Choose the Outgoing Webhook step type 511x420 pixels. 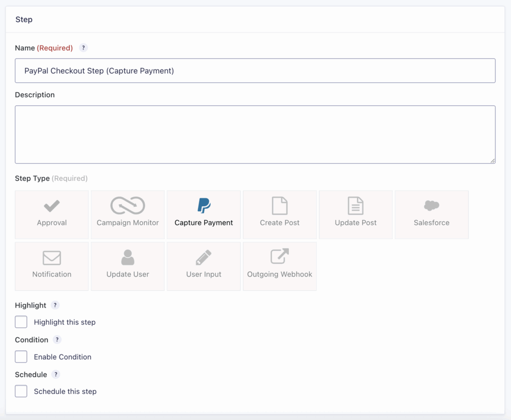(279, 266)
